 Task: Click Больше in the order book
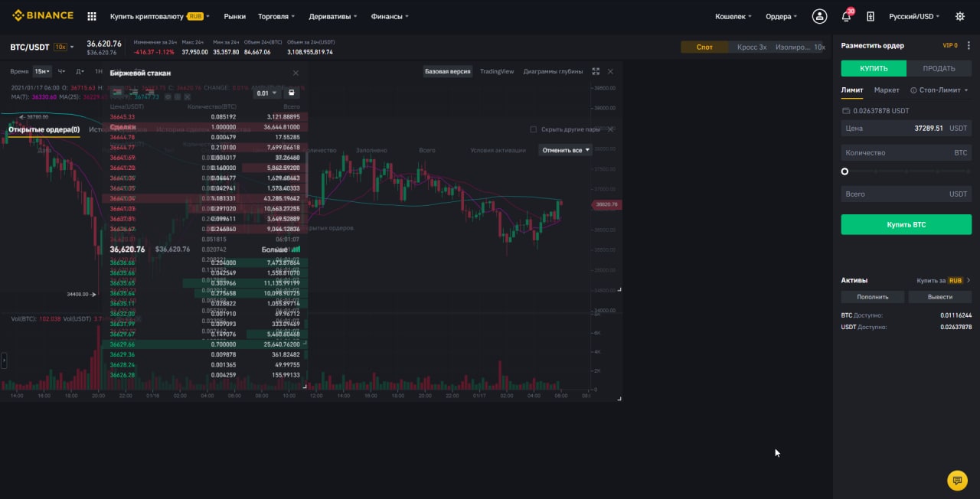274,249
